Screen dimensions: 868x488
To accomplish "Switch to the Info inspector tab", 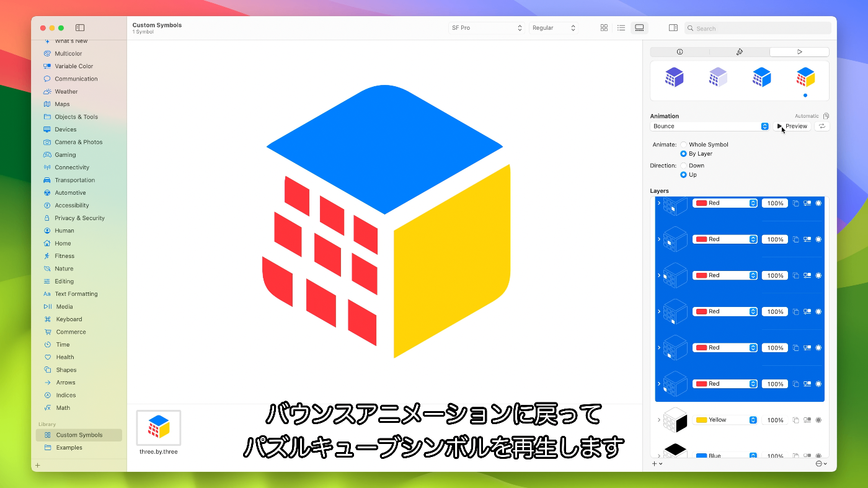I will coord(680,52).
